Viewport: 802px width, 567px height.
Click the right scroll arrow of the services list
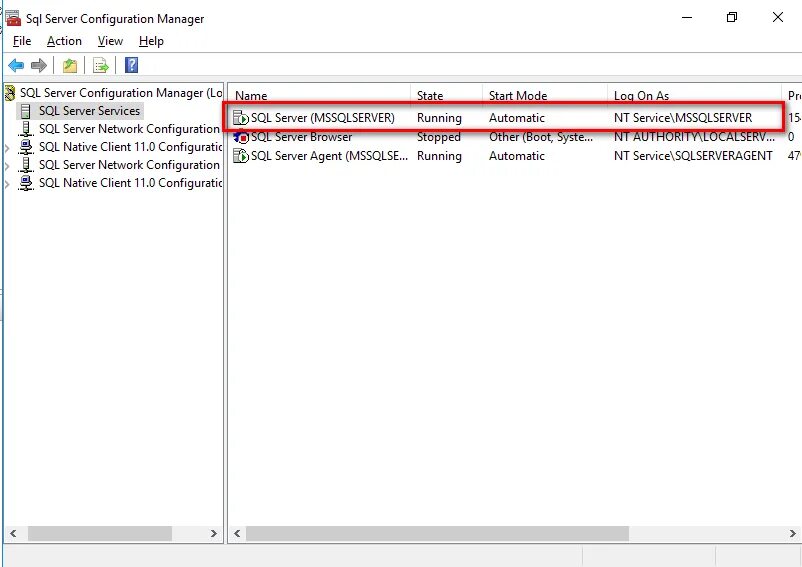792,533
